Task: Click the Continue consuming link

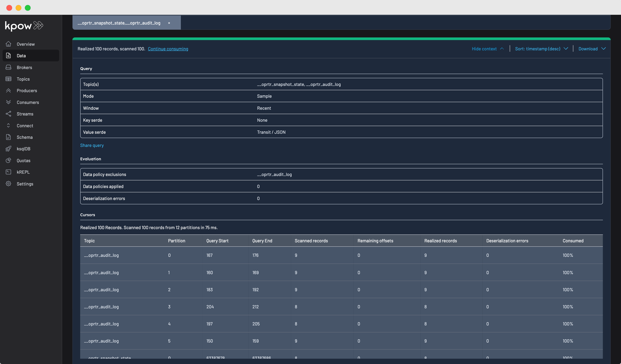Action: (x=168, y=49)
